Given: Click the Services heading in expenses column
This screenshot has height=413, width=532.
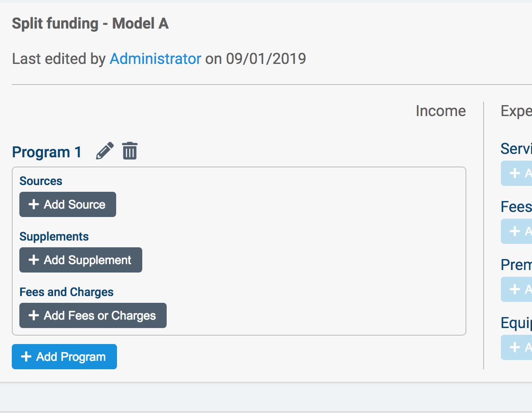Looking at the screenshot, I should (x=516, y=149).
